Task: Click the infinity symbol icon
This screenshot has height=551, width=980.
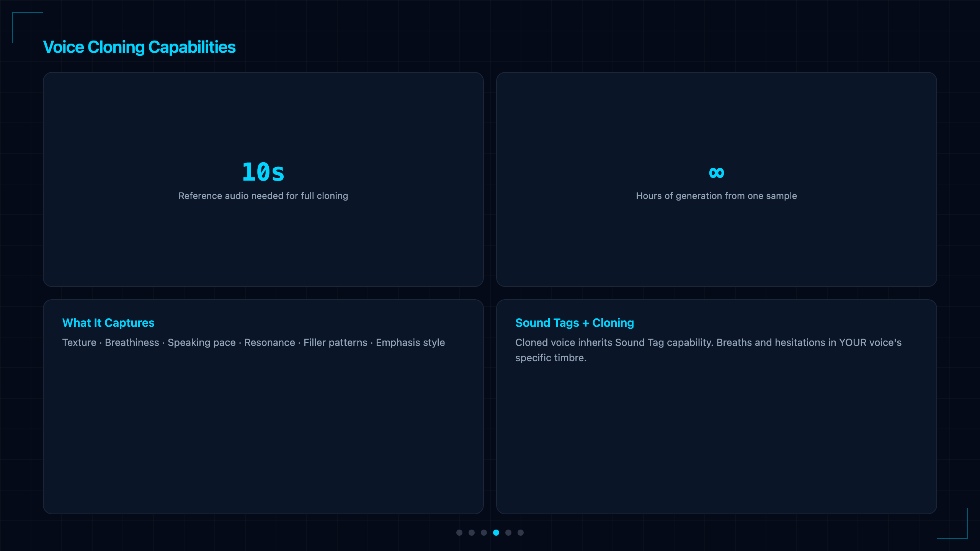Action: pos(717,173)
